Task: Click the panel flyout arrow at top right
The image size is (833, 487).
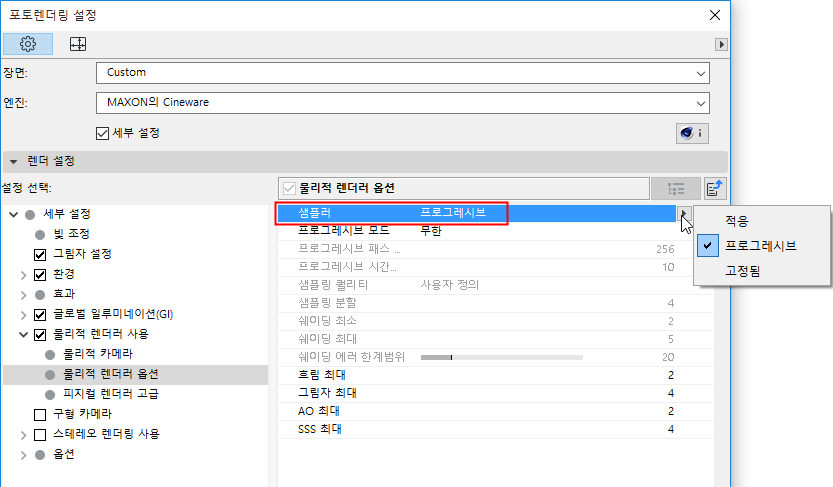Action: (x=721, y=45)
